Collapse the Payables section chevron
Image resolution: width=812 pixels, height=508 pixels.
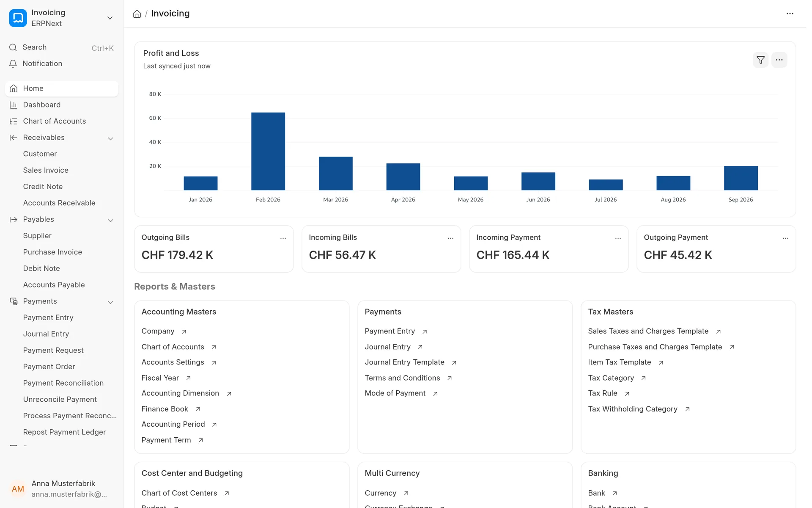point(110,220)
